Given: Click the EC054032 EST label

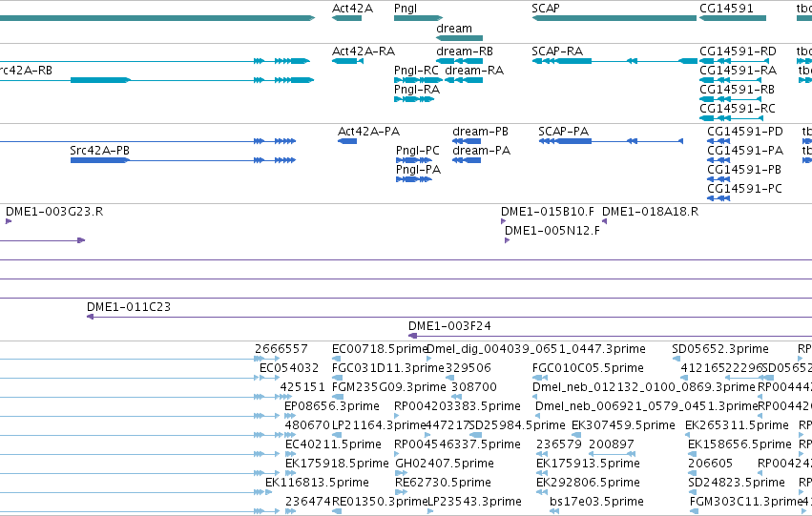Looking at the screenshot, I should click(289, 368).
